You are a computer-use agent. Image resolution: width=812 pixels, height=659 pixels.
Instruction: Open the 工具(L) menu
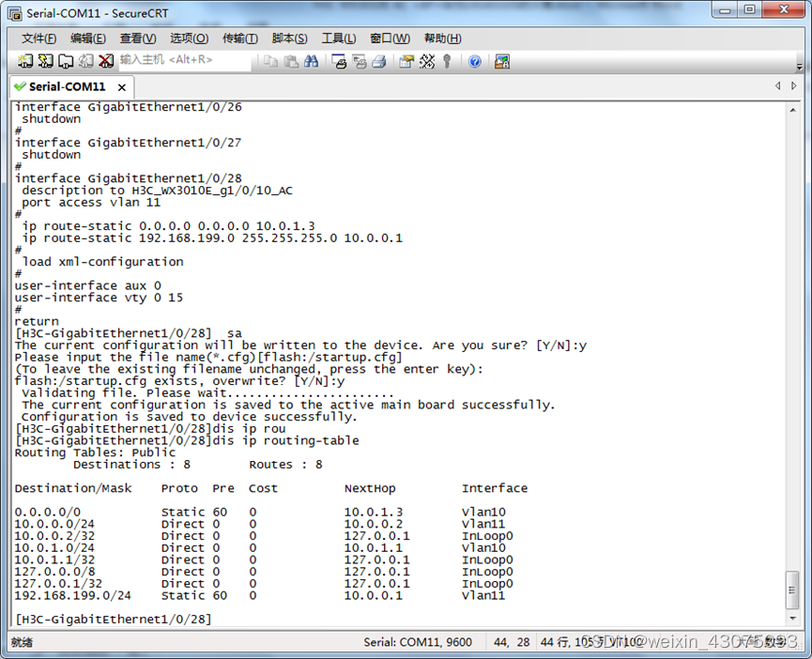click(339, 38)
